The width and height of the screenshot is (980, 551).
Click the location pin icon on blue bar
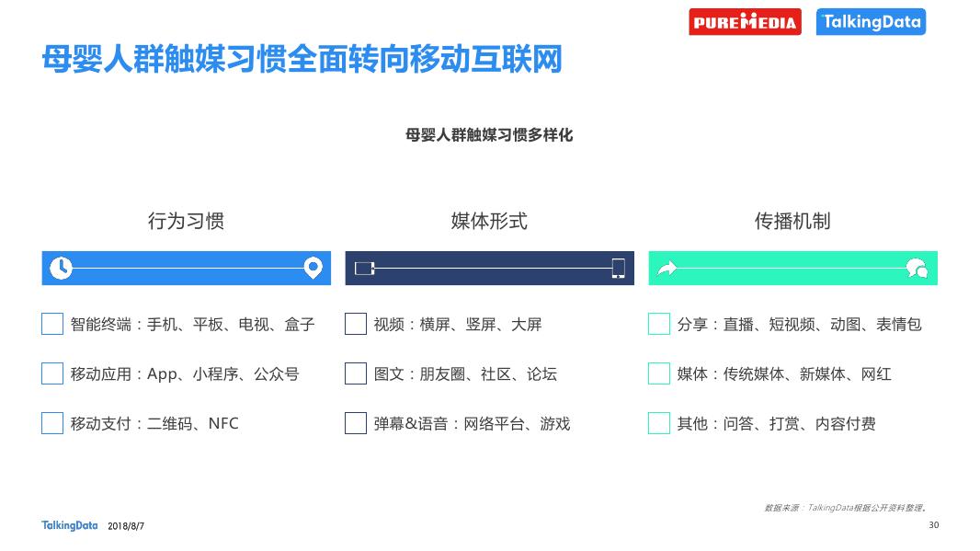click(313, 268)
